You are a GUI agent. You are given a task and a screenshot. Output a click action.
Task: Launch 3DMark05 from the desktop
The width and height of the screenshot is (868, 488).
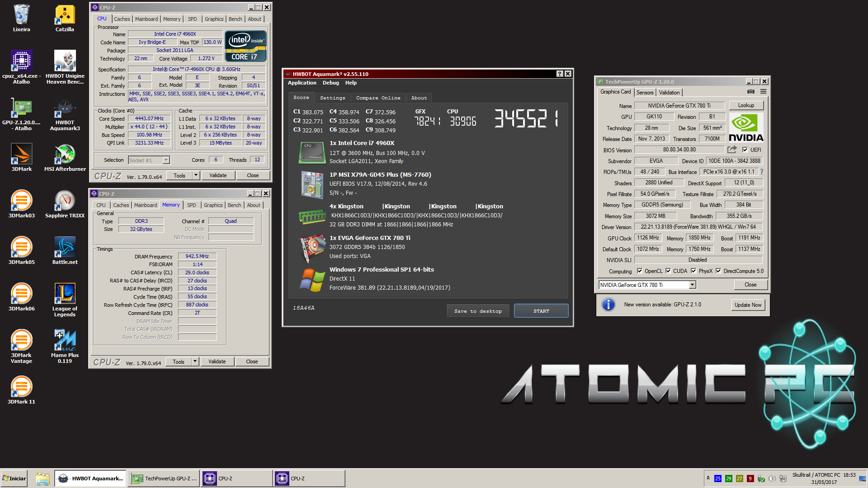[x=21, y=250]
